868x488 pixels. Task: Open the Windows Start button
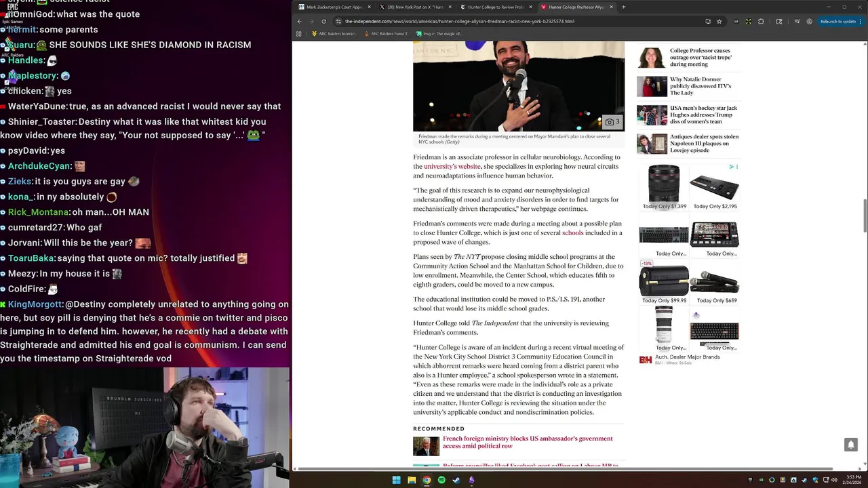[x=396, y=480]
